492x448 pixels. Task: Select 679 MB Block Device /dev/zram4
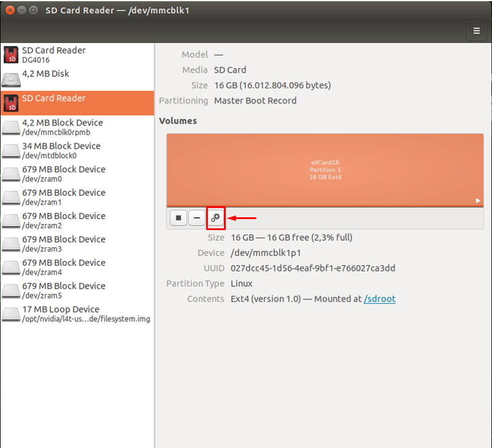(x=77, y=267)
